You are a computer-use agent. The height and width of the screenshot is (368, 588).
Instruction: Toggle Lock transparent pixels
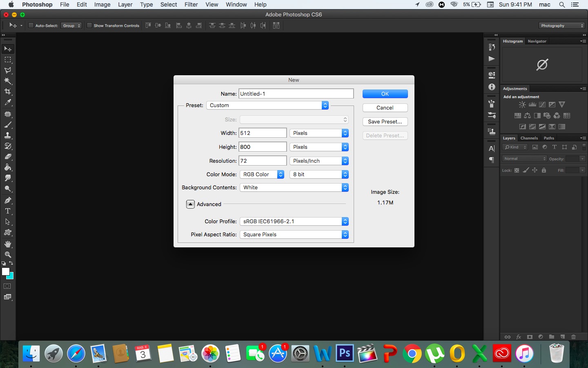(x=517, y=170)
